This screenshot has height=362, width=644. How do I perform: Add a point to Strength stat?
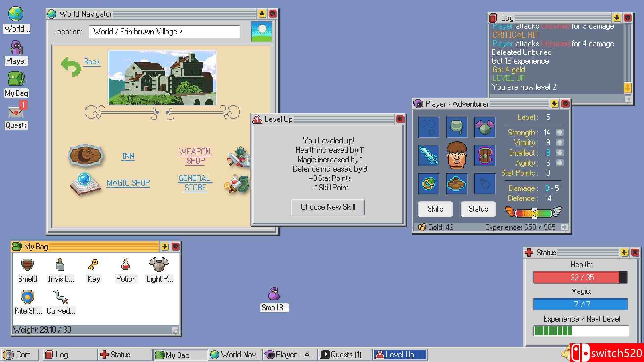tap(559, 132)
